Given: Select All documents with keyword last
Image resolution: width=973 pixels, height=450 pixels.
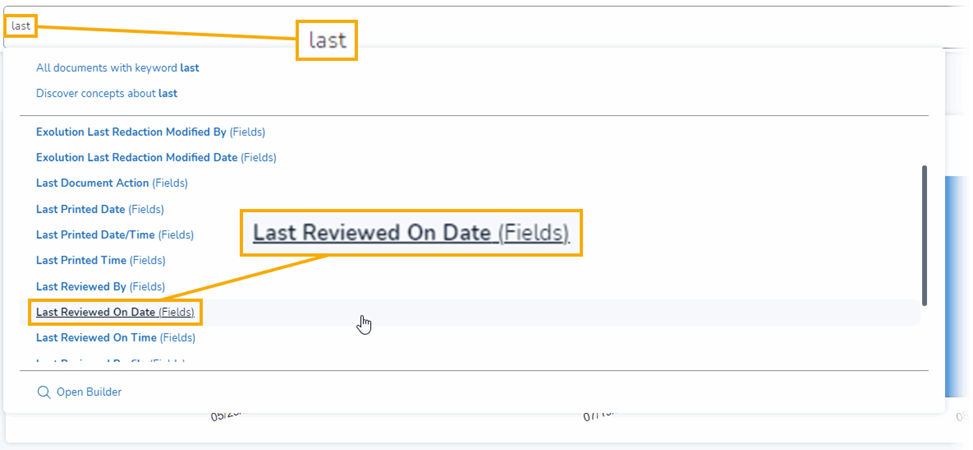Looking at the screenshot, I should [x=118, y=68].
